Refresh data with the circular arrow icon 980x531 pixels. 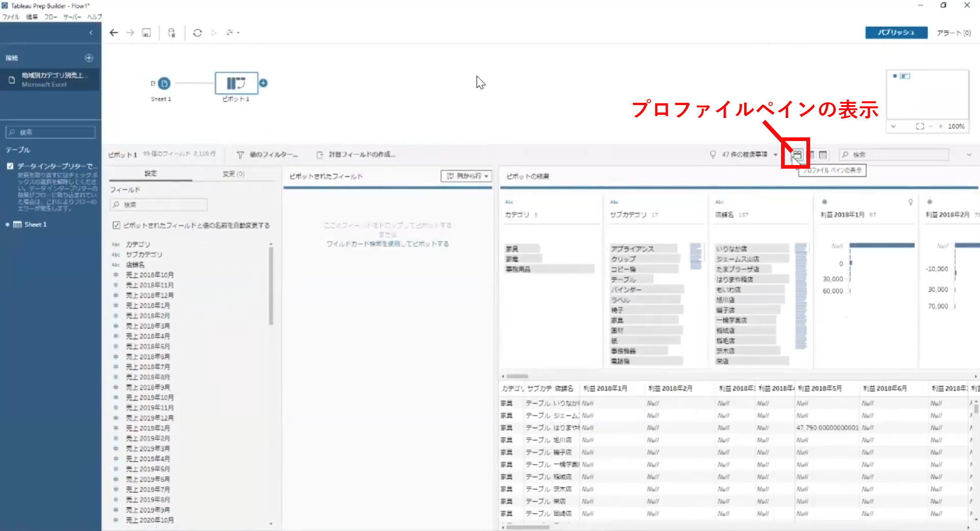pos(198,33)
